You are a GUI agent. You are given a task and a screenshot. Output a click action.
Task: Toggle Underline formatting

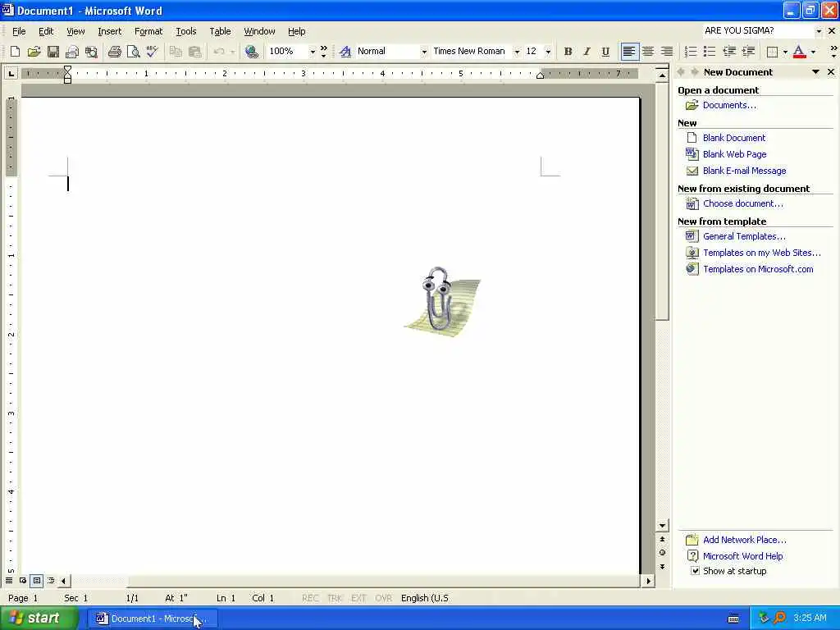pyautogui.click(x=605, y=52)
